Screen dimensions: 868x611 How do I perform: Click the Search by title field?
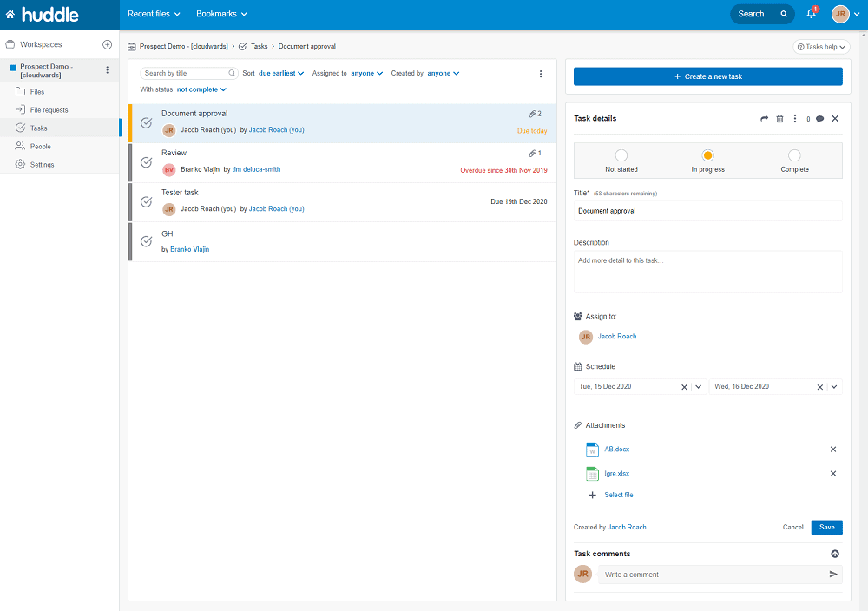click(188, 73)
